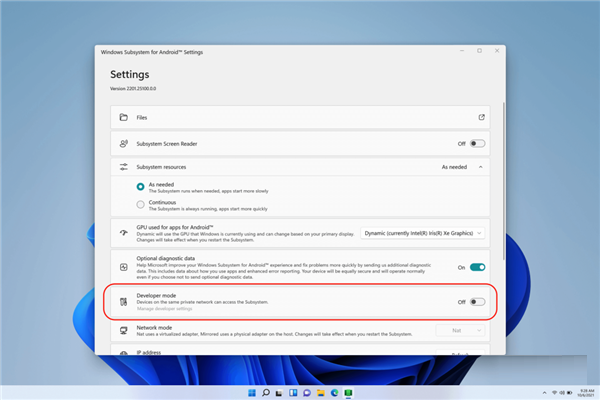The width and height of the screenshot is (600, 400).
Task: Click the settings vertical scrollbar
Action: [x=504, y=181]
